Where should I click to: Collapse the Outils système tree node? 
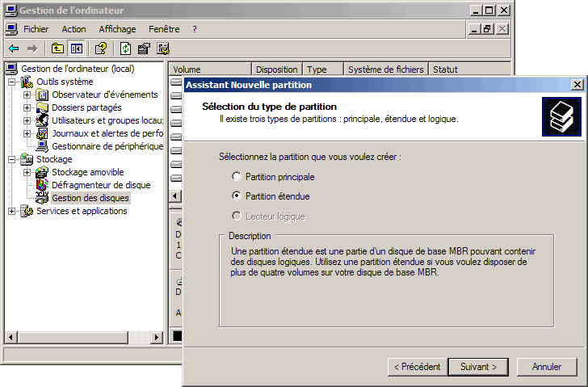tap(12, 82)
